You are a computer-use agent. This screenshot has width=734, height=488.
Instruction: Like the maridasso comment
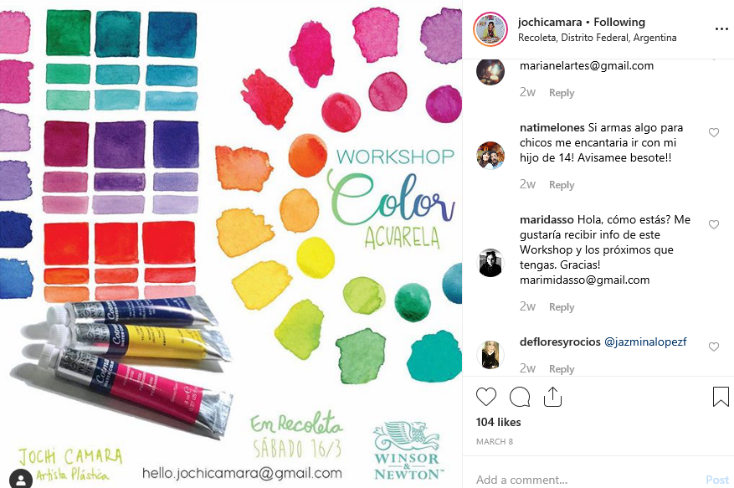click(x=713, y=225)
